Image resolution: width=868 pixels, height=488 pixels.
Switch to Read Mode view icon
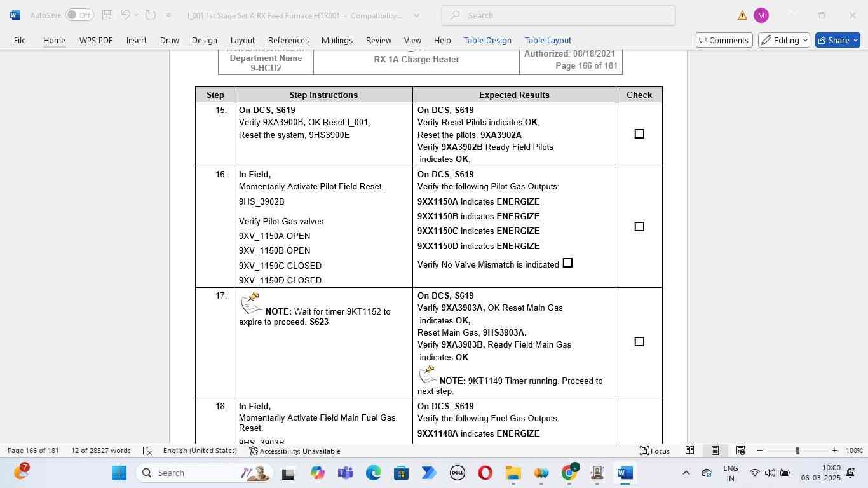[689, 451]
